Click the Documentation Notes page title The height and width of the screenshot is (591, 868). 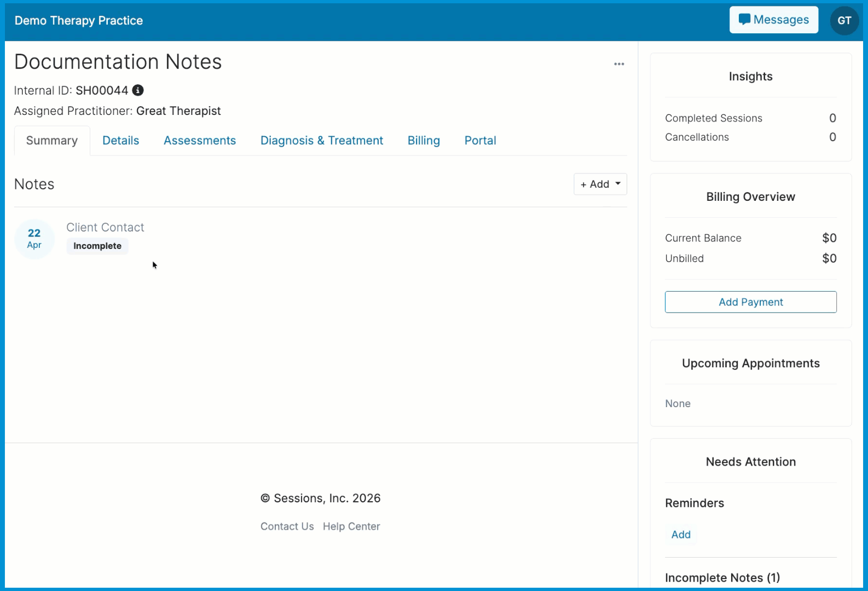pyautogui.click(x=118, y=62)
